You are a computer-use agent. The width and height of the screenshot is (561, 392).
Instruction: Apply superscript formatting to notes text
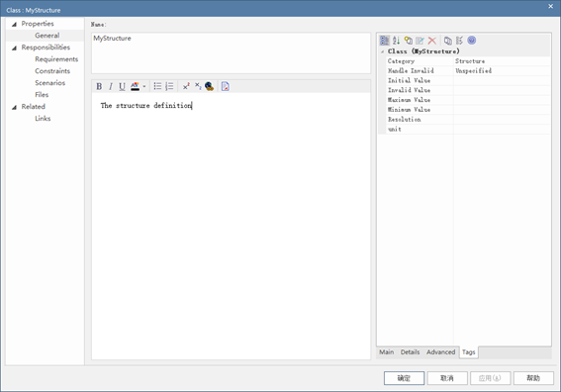coord(186,86)
